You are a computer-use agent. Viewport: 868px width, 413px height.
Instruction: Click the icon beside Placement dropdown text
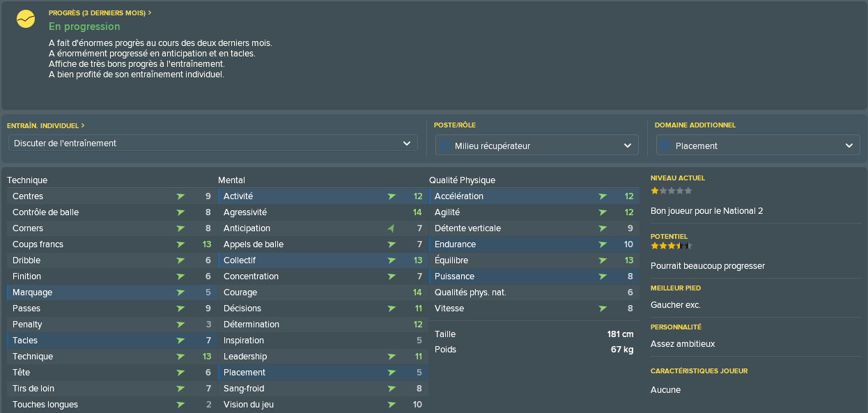(x=666, y=146)
